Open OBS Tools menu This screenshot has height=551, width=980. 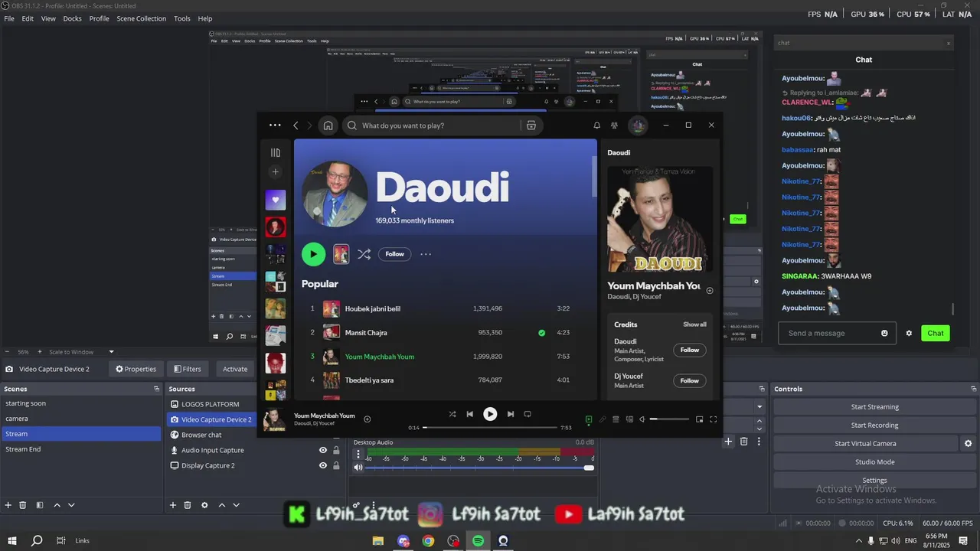182,18
